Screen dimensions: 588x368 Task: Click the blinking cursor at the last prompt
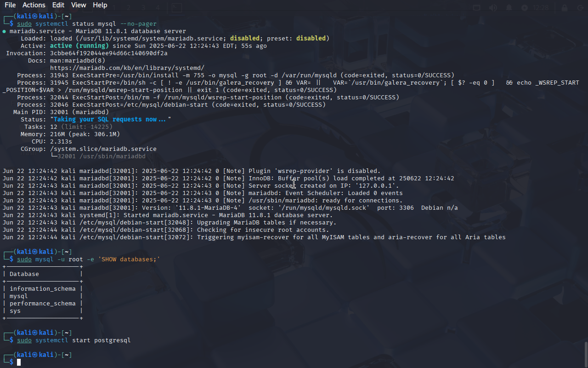coord(19,362)
